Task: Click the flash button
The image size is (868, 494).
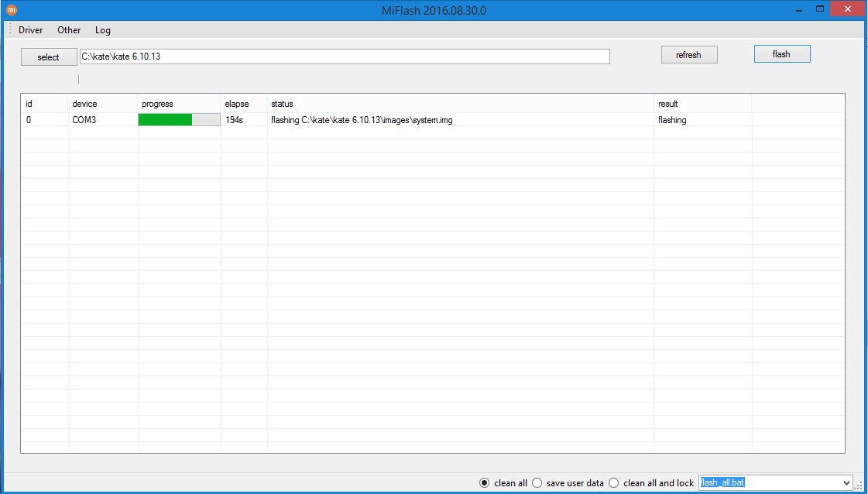Action: point(781,54)
